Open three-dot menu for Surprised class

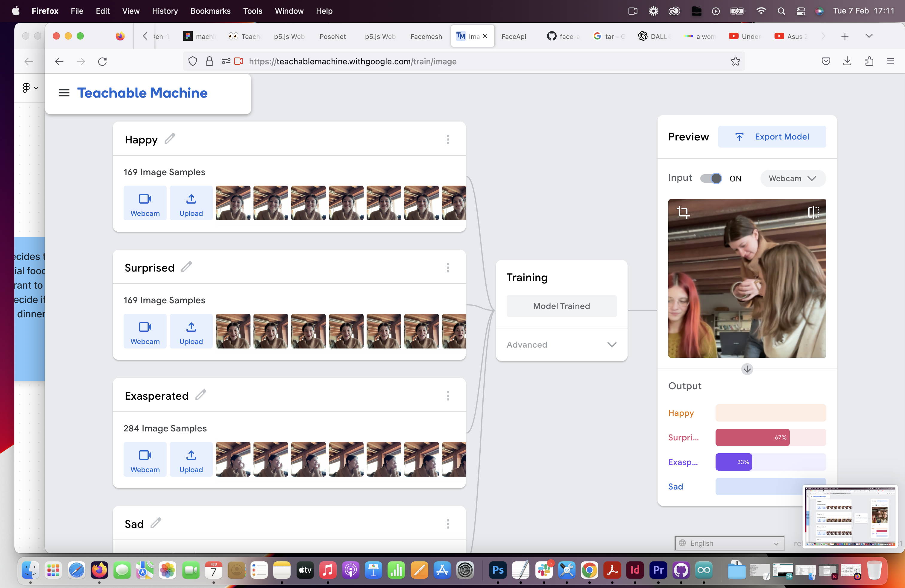pyautogui.click(x=447, y=268)
